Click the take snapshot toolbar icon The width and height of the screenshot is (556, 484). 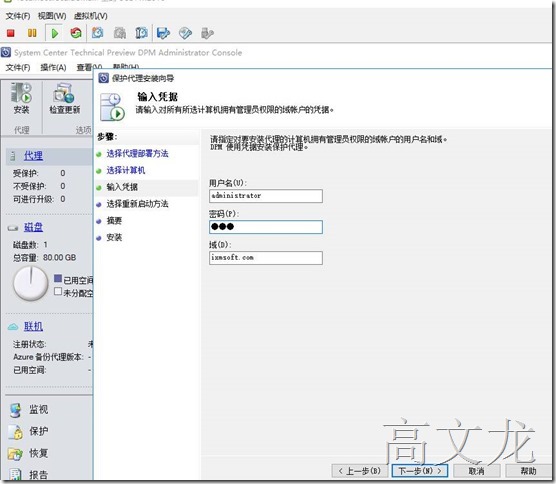click(x=98, y=33)
